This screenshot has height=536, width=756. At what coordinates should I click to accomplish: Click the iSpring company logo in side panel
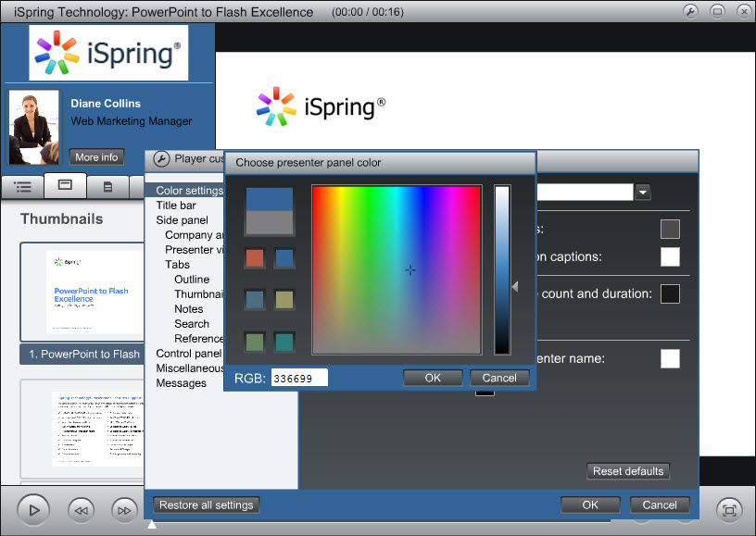tap(108, 53)
